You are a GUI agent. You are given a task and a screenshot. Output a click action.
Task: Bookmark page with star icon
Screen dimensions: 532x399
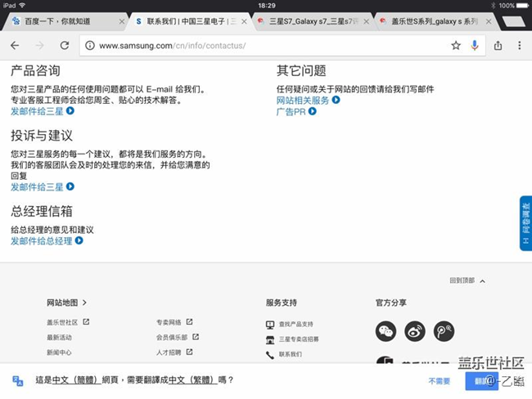pyautogui.click(x=456, y=46)
